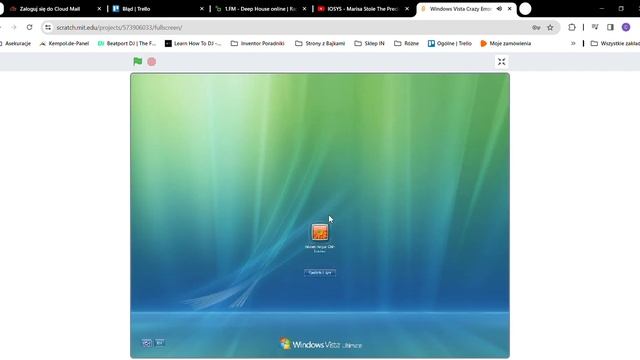This screenshot has height=360, width=640.
Task: Open the Beatport DJ bookmark
Action: tap(127, 43)
